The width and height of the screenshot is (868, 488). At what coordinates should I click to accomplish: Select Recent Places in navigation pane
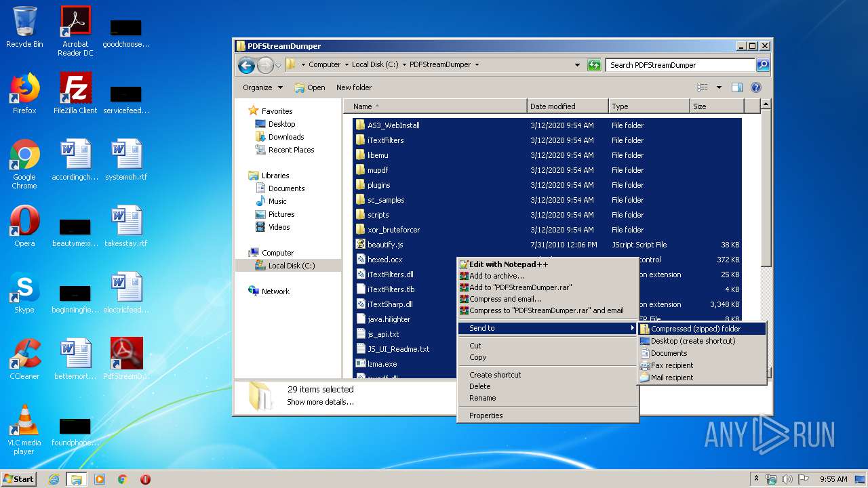(x=285, y=150)
